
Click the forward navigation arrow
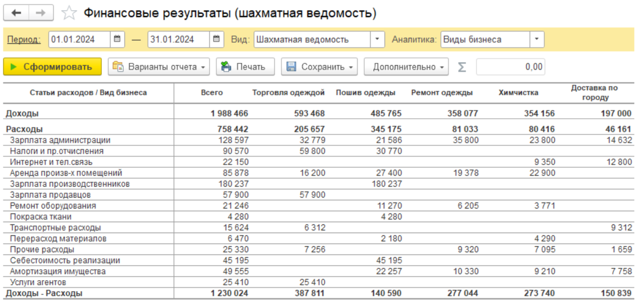pos(41,12)
